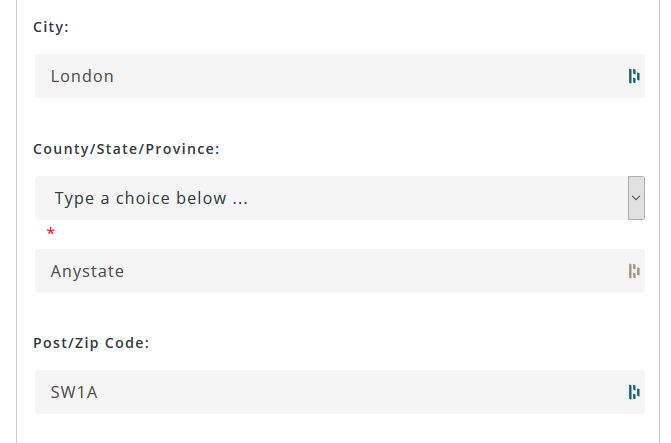
Task: Open the 'Type a choice below ...' select box
Action: tap(340, 198)
